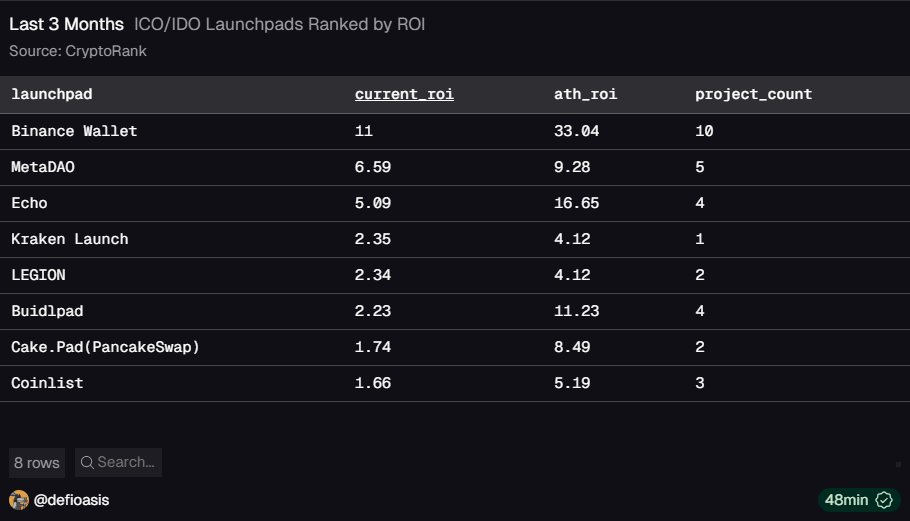Select the Binance Wallet row

74,131
